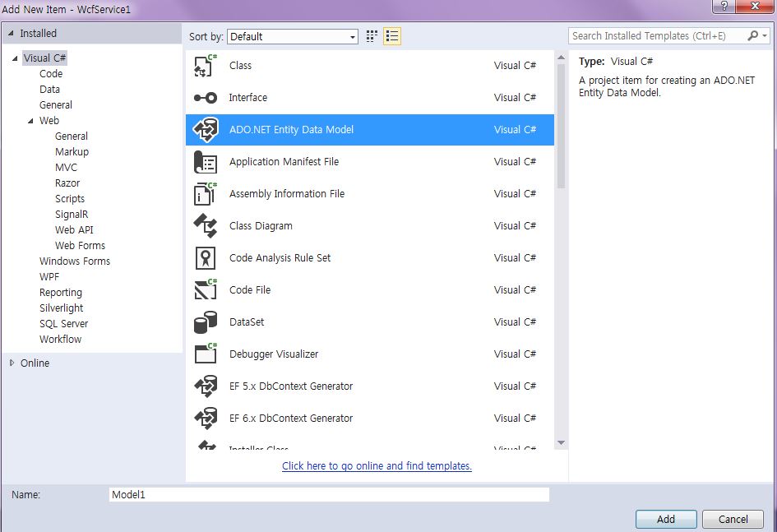Switch to medium icons list view
Viewport: 777px width, 532px height.
click(392, 36)
